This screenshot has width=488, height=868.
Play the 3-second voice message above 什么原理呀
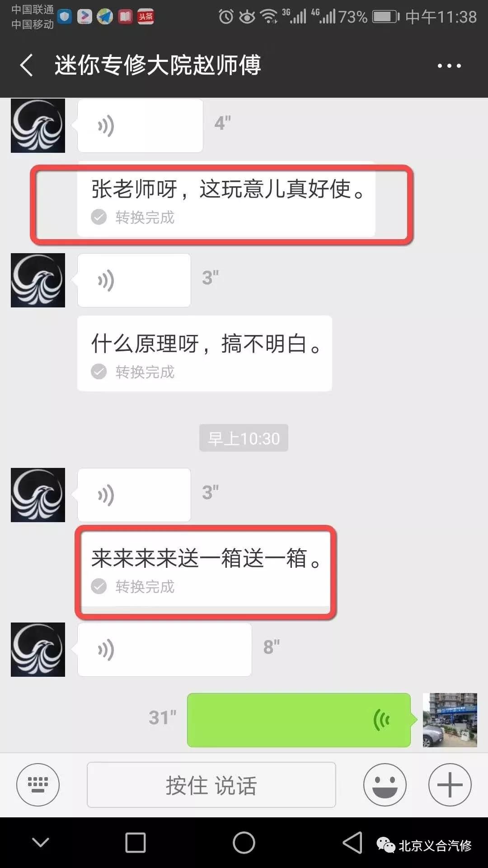click(x=134, y=280)
